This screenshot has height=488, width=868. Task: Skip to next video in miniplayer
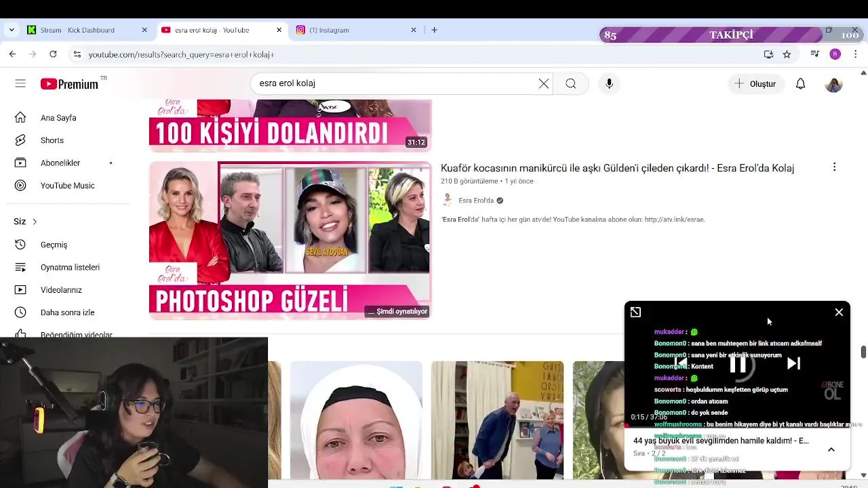tap(793, 364)
